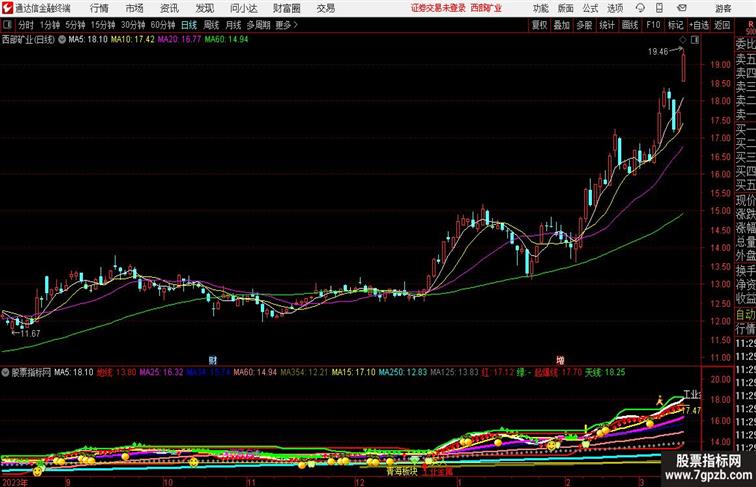Open the F10 company info button
This screenshot has height=487, width=756.
point(653,25)
